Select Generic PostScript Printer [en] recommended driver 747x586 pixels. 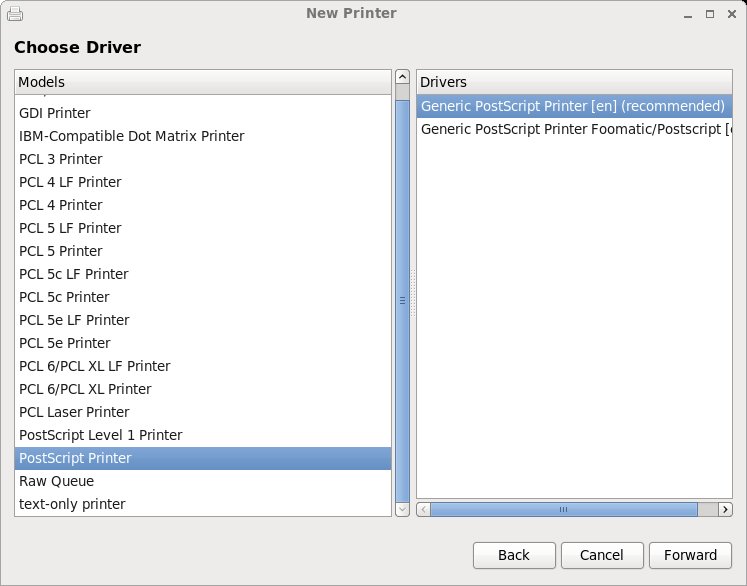click(573, 106)
